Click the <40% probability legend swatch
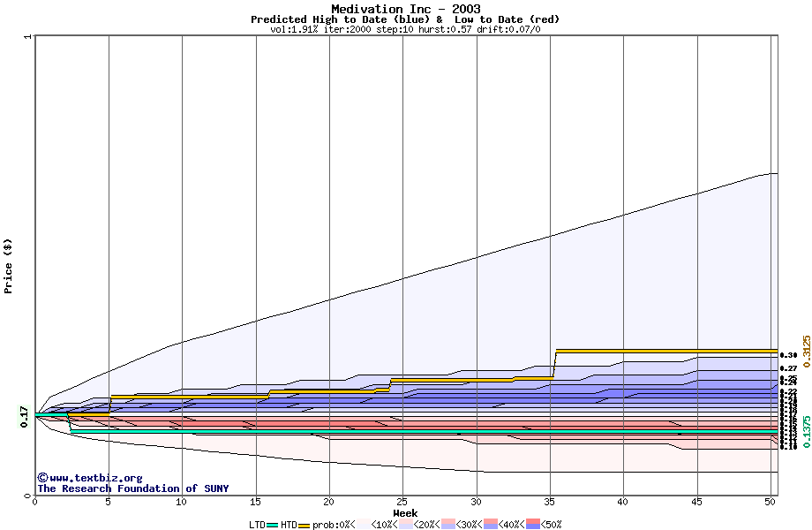The width and height of the screenshot is (812, 530). pos(491,525)
